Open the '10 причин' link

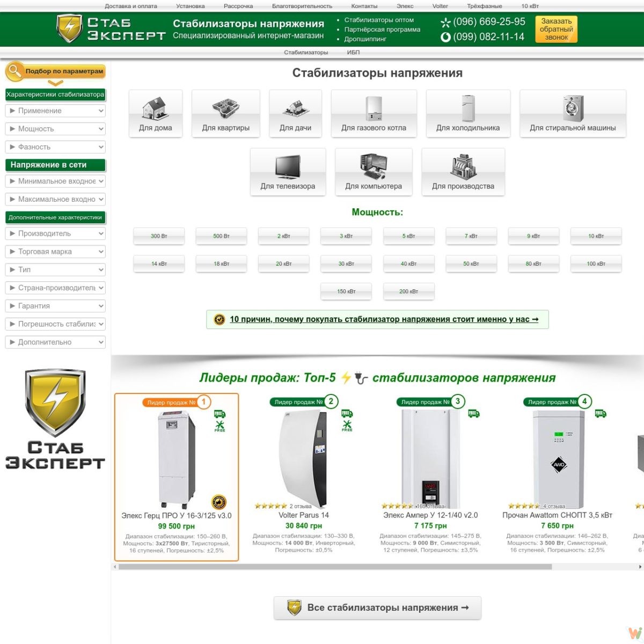pyautogui.click(x=384, y=319)
